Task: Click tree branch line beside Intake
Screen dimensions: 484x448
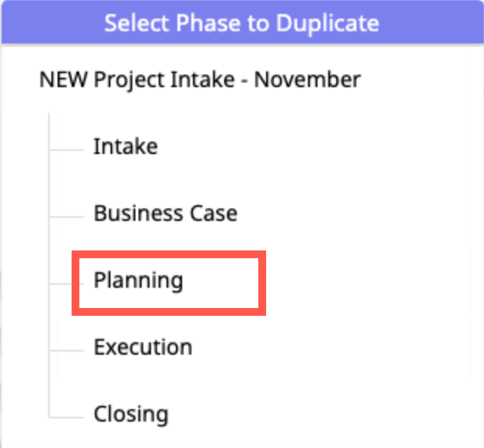Action: point(67,148)
